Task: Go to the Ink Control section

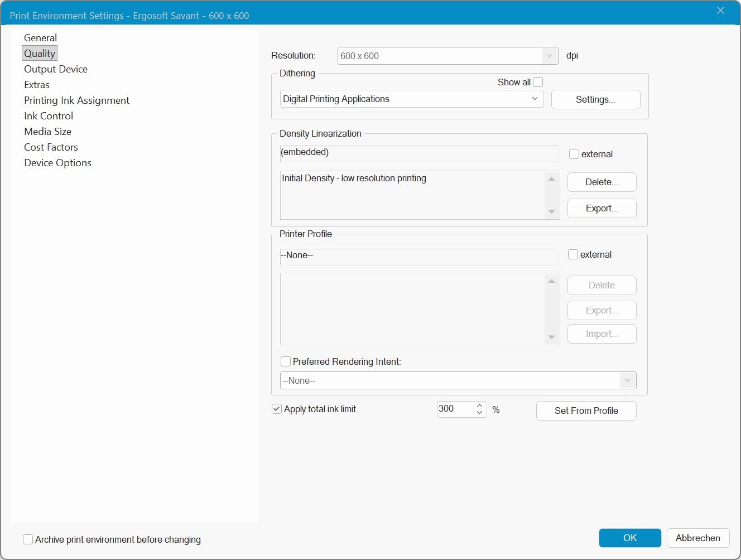Action: pyautogui.click(x=49, y=116)
